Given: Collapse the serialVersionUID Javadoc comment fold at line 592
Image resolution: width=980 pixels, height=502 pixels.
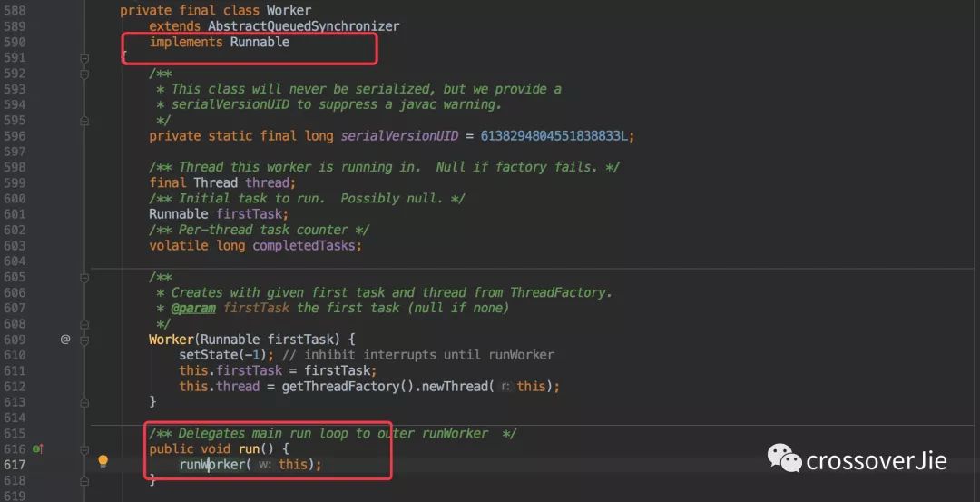Looking at the screenshot, I should point(84,74).
